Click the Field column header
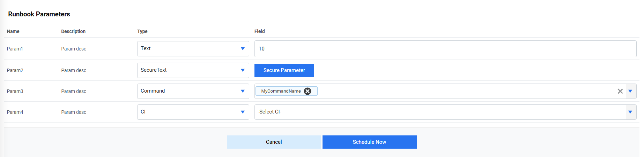The image size is (644, 157). (260, 31)
